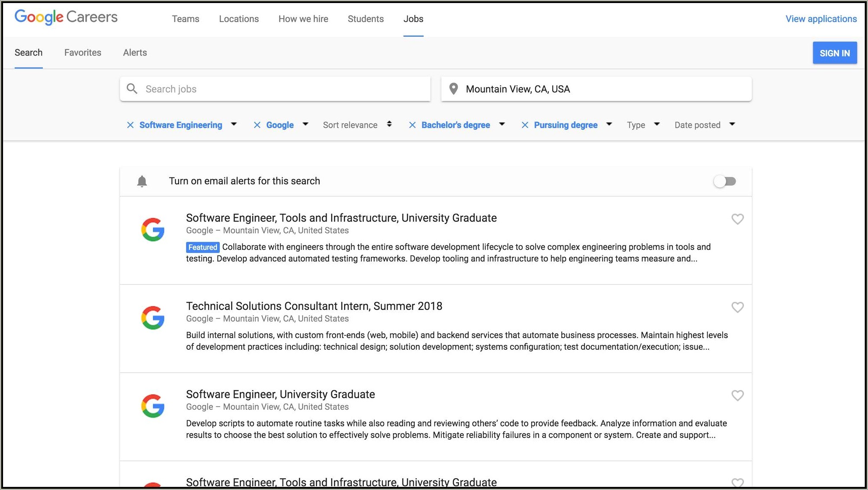The image size is (868, 490).
Task: Click the Software Engineer University Graduate listing
Action: [280, 394]
